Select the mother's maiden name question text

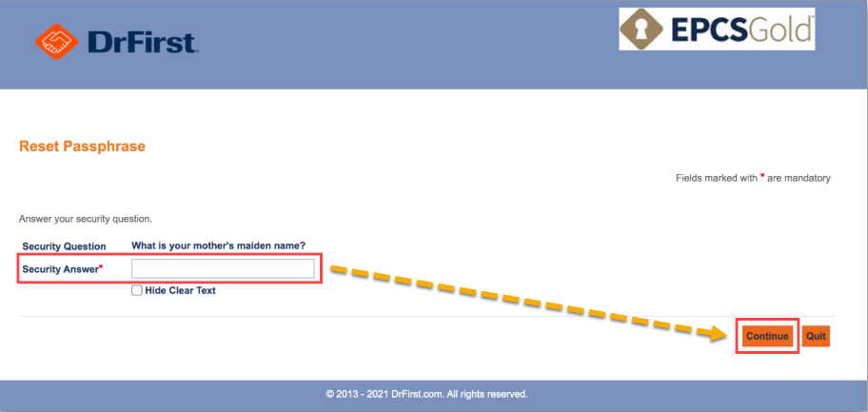218,246
